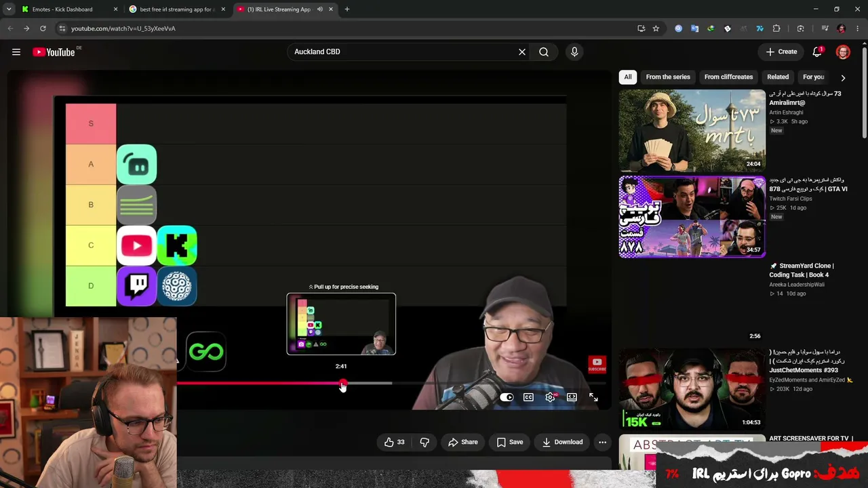Open the Chrome three-dot menu

[x=858, y=28]
